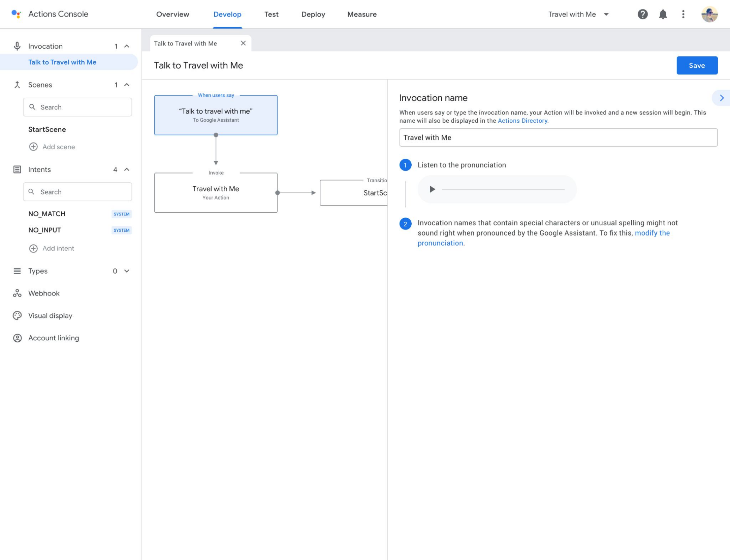Select the NO_MATCH intent
The image size is (730, 560).
click(47, 214)
